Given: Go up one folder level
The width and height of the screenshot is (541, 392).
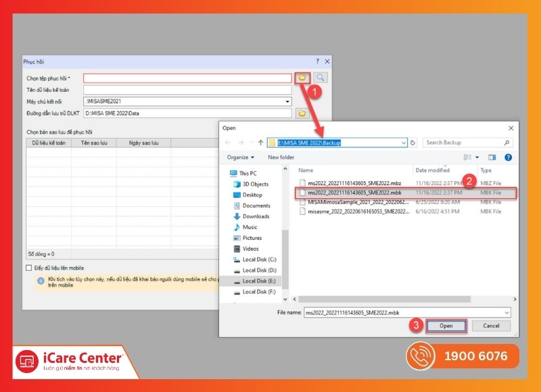Looking at the screenshot, I should coord(260,143).
